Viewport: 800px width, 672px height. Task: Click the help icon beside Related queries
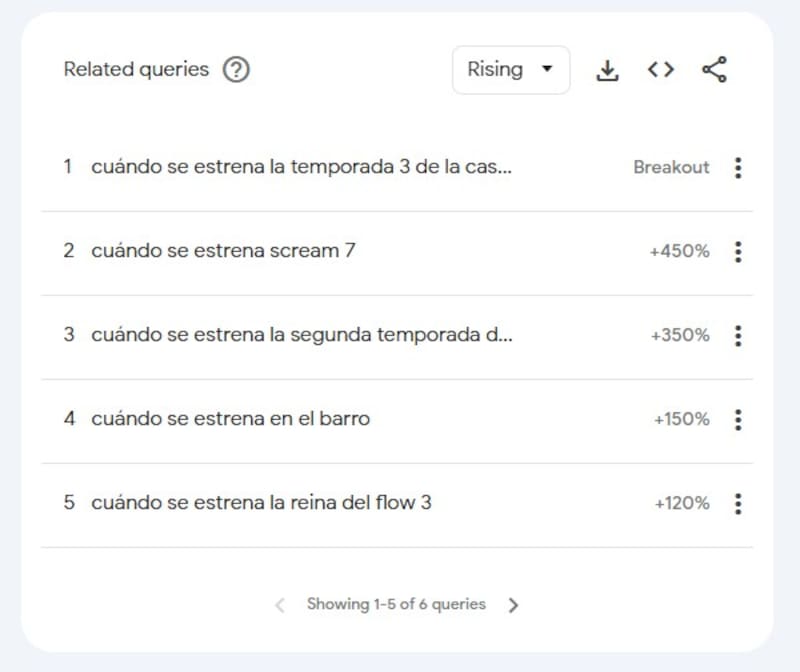[236, 70]
